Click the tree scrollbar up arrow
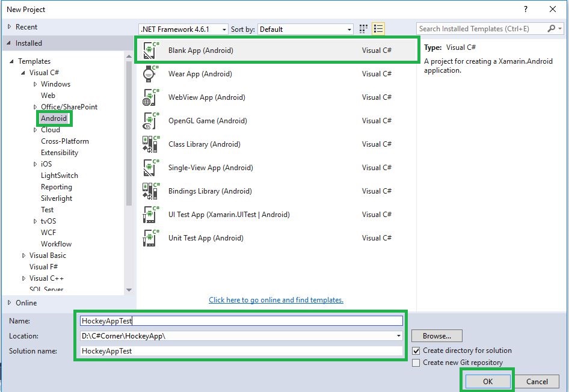This screenshot has width=569, height=392. click(x=129, y=56)
